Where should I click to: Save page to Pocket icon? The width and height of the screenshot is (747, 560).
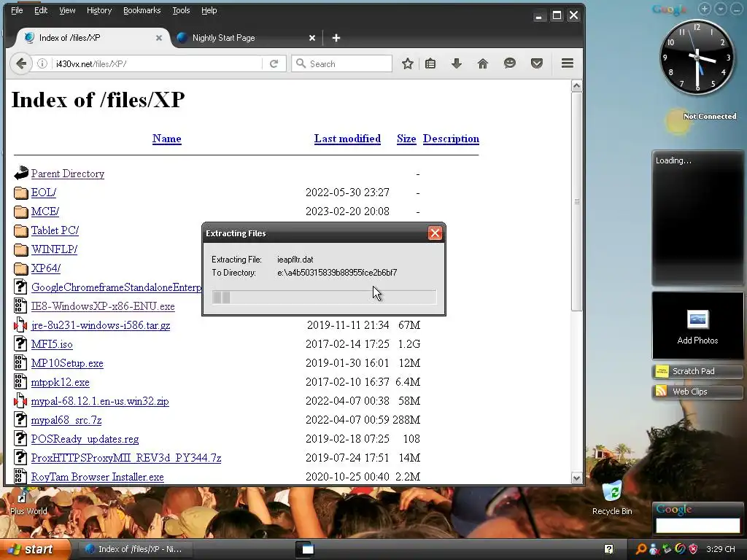click(x=537, y=63)
